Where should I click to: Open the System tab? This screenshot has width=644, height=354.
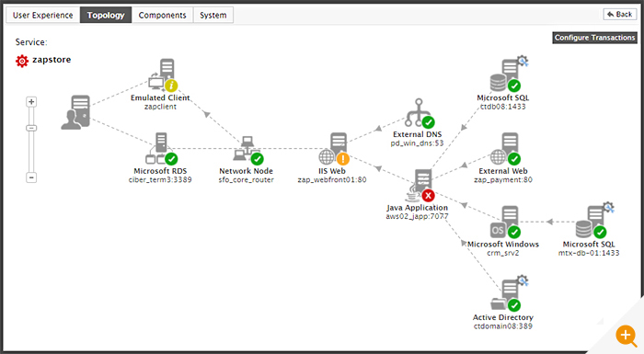click(x=213, y=16)
